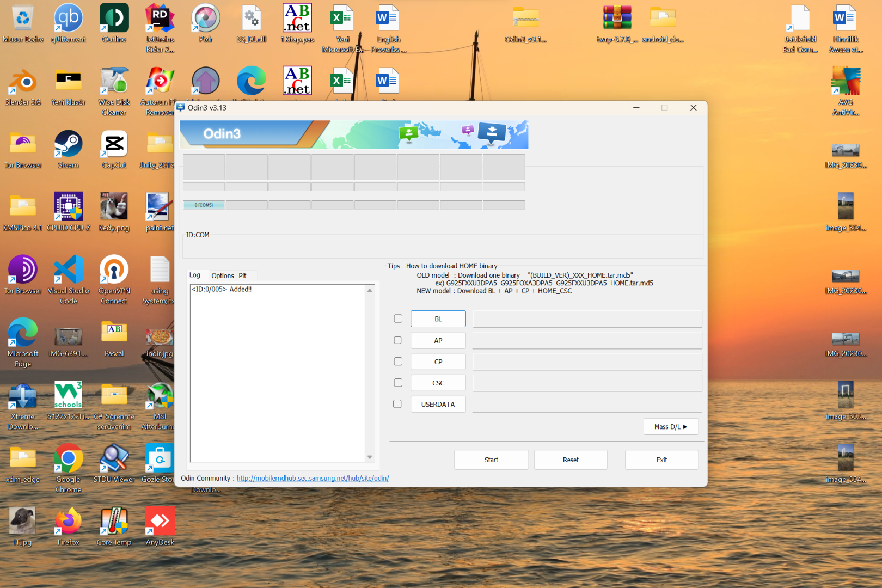
Task: Select the 1Kitap.pas file icon
Action: 297,23
